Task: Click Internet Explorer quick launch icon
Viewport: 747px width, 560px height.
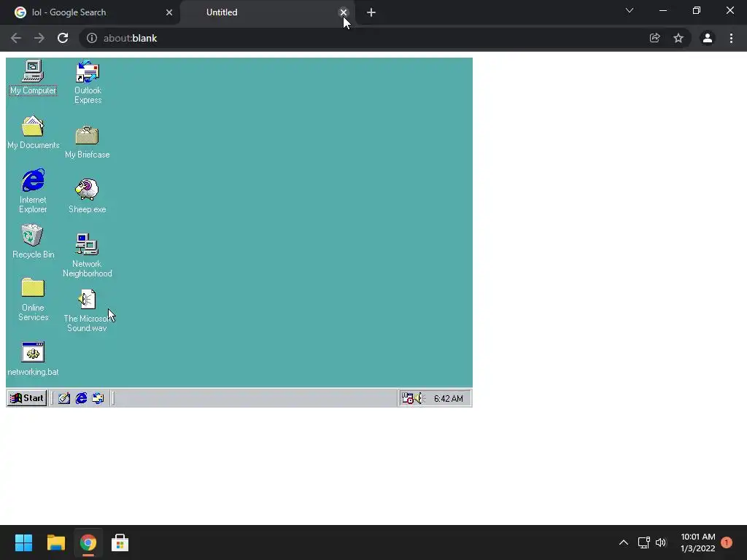Action: (81, 398)
